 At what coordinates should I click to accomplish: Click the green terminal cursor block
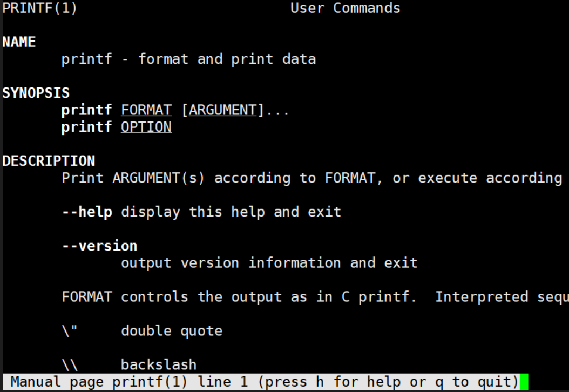(524, 382)
